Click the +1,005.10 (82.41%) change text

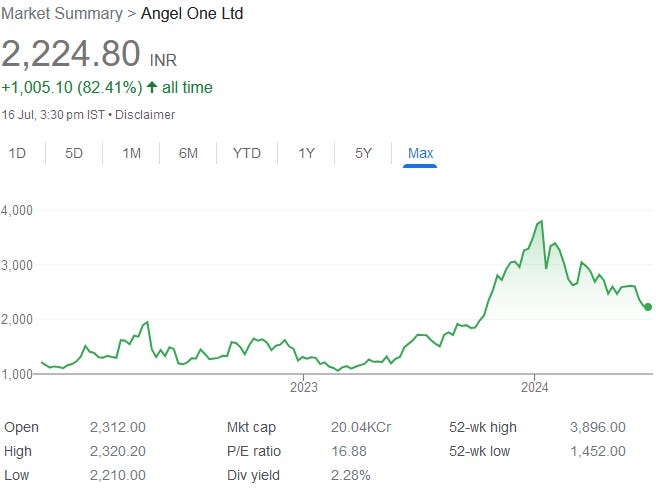point(72,87)
